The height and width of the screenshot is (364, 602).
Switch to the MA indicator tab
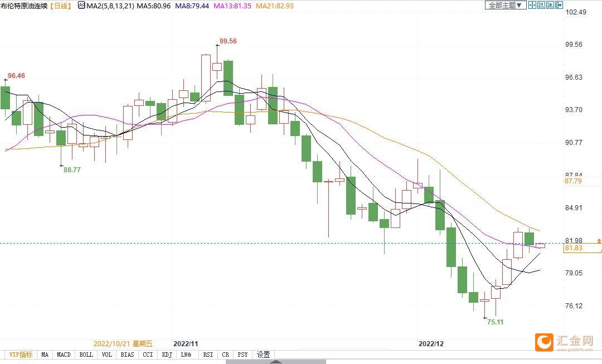point(45,355)
